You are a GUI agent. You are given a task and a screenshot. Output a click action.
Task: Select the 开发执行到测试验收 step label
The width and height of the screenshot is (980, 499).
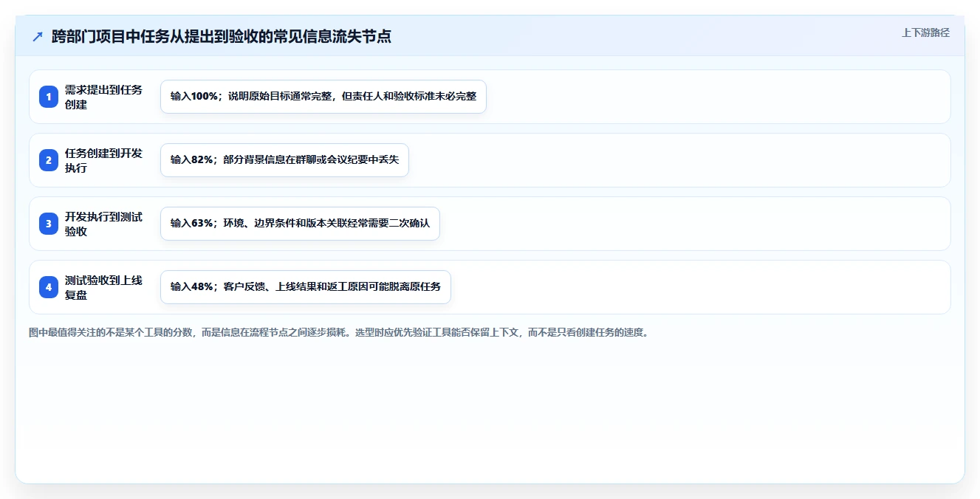[103, 224]
